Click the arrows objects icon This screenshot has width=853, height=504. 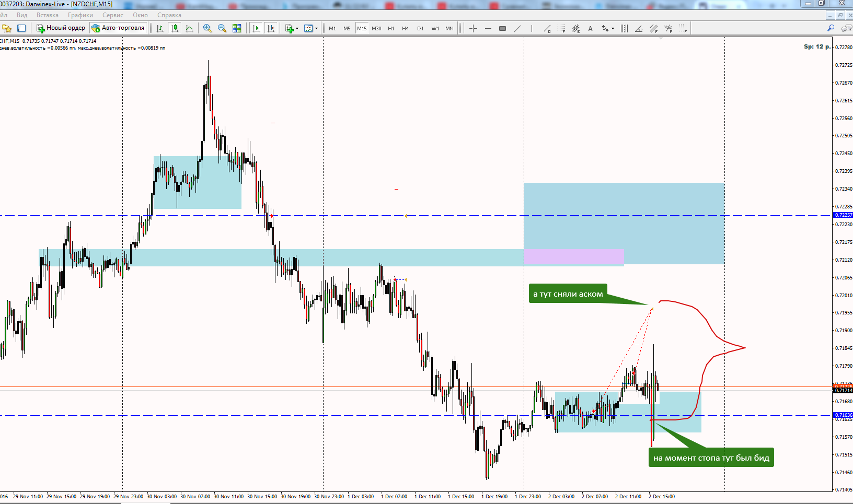point(605,28)
